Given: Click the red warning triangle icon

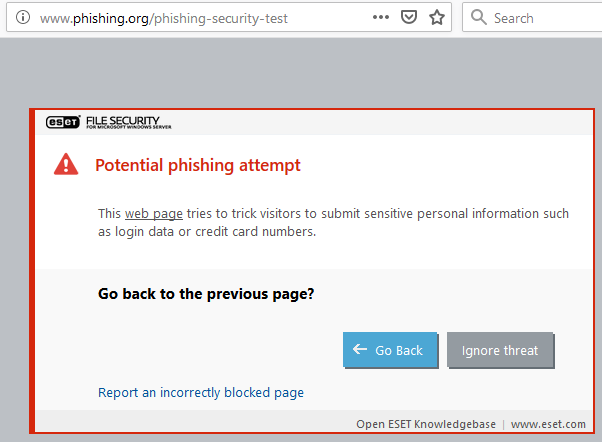Looking at the screenshot, I should (66, 165).
